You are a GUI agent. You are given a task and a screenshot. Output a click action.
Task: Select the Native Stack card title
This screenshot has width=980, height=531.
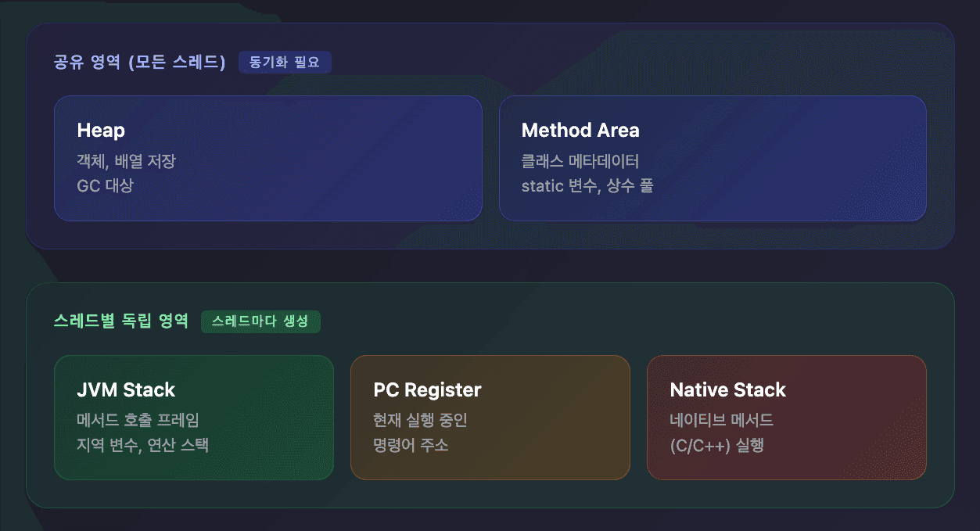point(727,389)
